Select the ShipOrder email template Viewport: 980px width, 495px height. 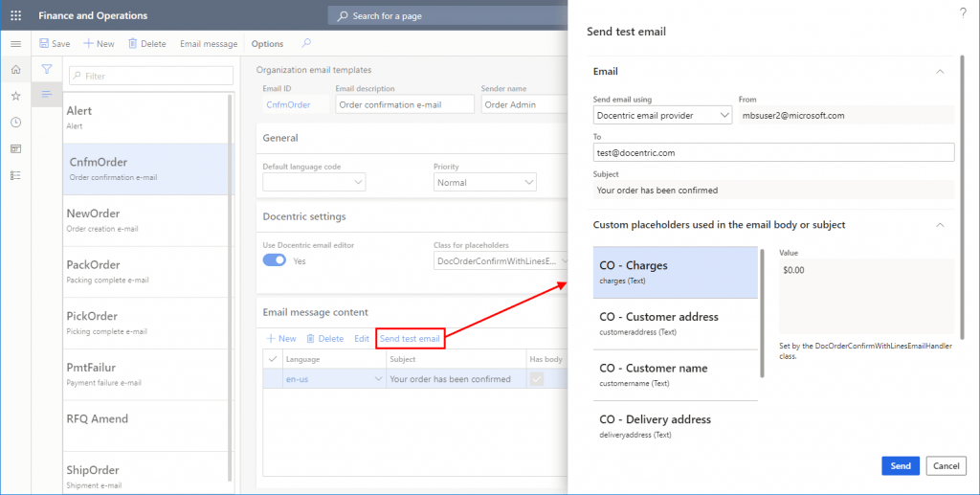click(146, 473)
